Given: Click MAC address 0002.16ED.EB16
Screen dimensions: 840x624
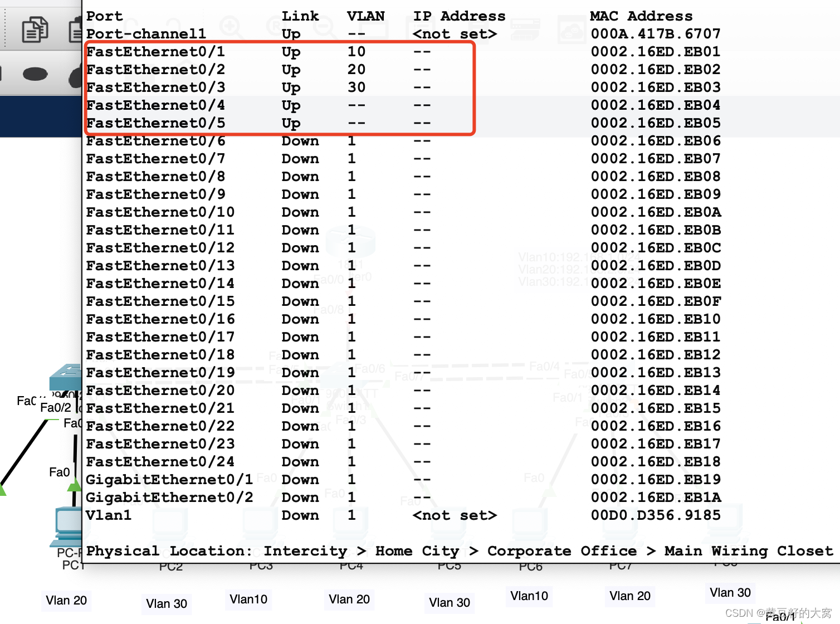Looking at the screenshot, I should coord(656,426).
